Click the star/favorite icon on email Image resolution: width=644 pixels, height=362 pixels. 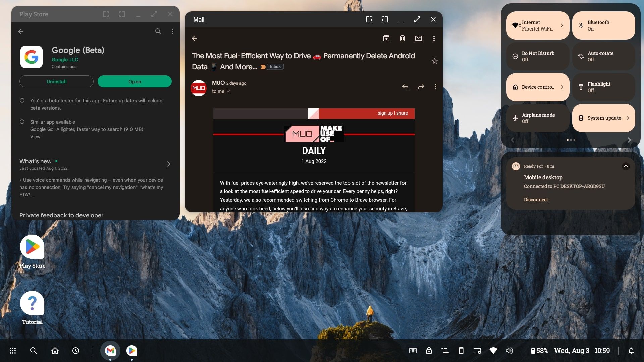[434, 61]
